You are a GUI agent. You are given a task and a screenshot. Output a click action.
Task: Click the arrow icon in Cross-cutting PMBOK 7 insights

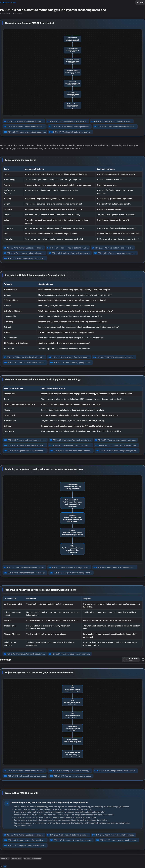[7, 804]
